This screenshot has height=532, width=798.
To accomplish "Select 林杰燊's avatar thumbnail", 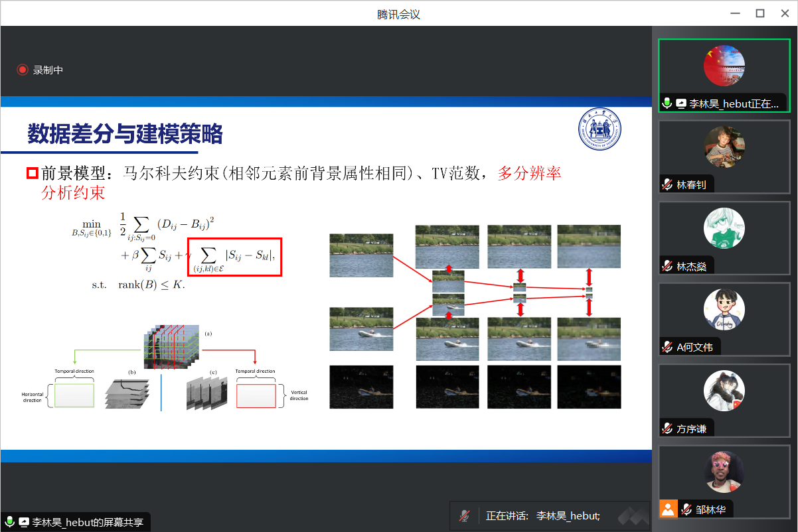I will 724,229.
